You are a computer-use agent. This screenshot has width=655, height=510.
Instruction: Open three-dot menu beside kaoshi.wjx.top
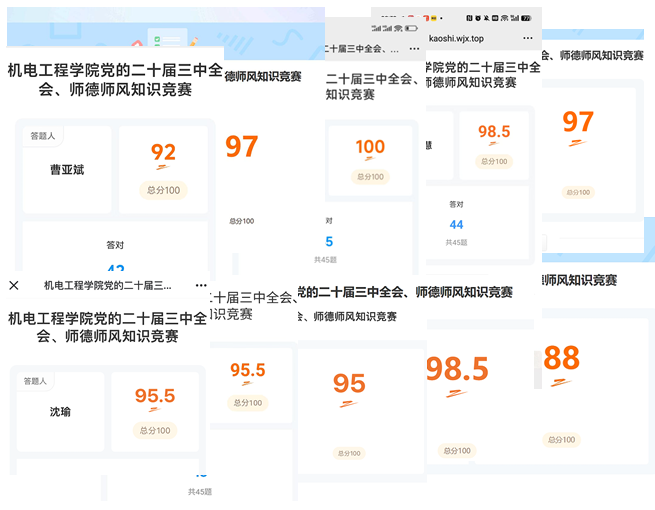(528, 38)
